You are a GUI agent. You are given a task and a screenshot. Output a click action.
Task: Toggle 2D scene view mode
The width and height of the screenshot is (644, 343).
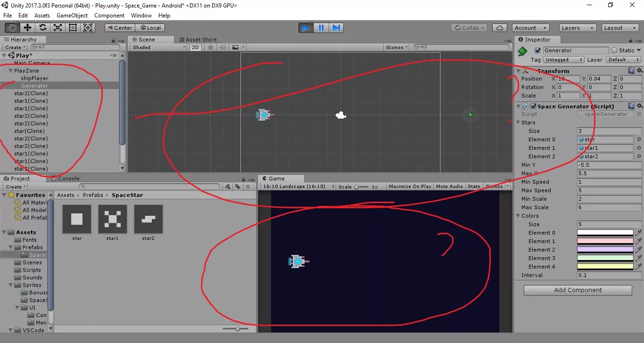[x=195, y=47]
